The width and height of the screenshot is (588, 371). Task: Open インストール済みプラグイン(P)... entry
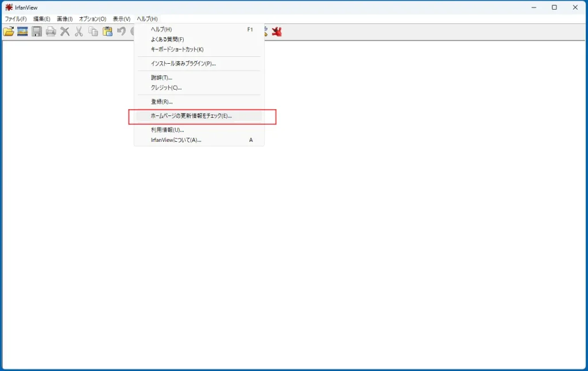[x=199, y=64]
